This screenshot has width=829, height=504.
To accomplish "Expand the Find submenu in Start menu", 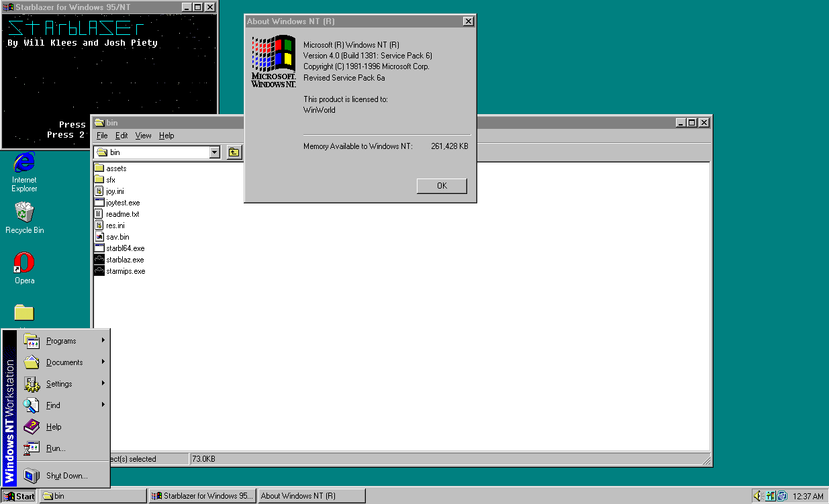I will tap(53, 405).
